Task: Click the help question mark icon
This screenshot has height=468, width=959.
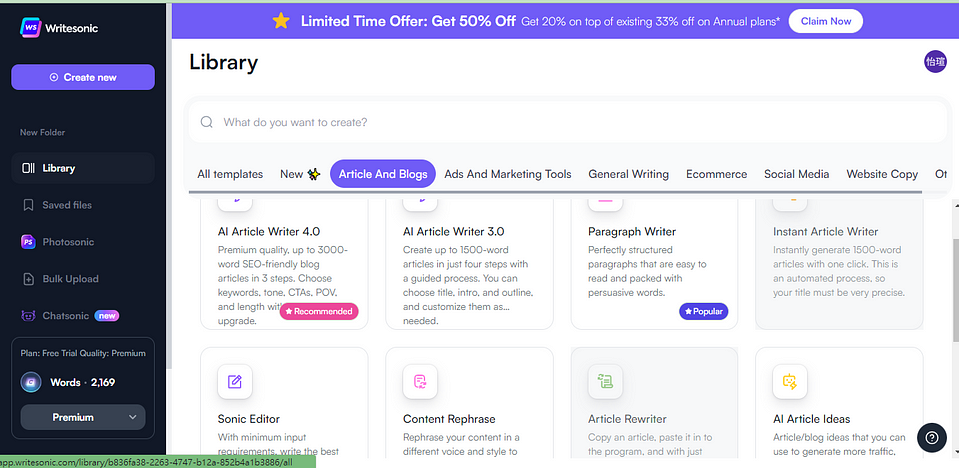Action: 931,437
